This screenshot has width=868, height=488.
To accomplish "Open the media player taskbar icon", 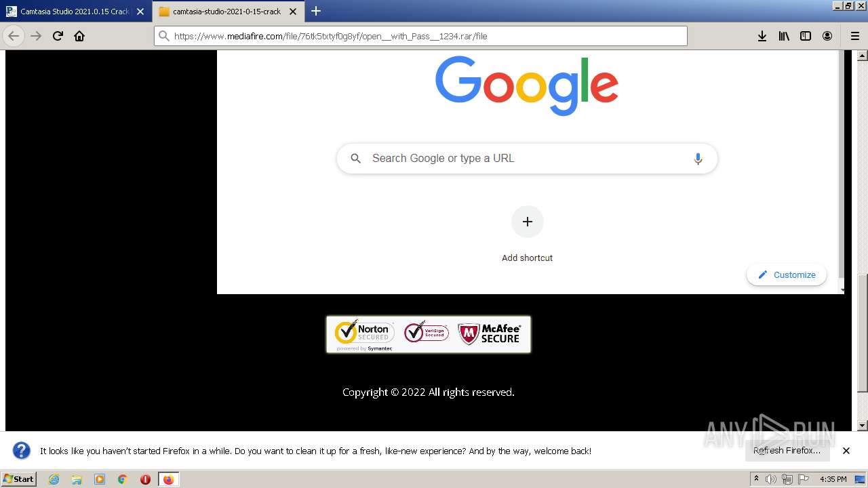I will point(100,479).
